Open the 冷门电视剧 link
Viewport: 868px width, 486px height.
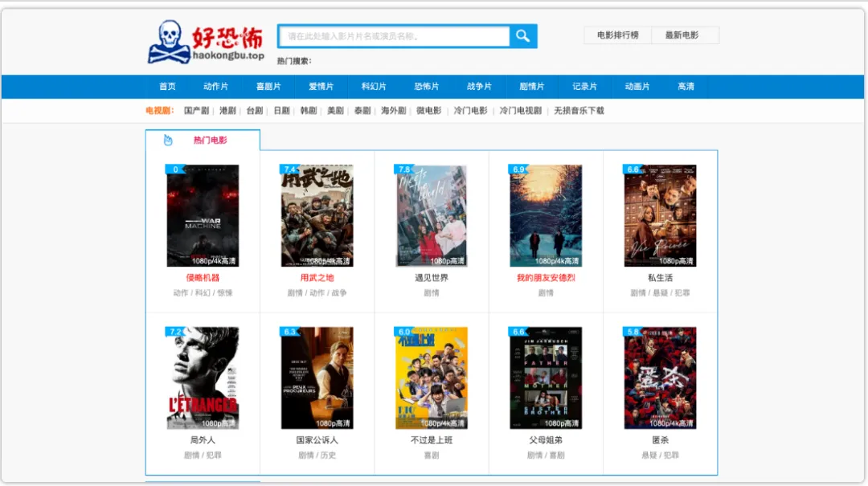click(x=520, y=111)
